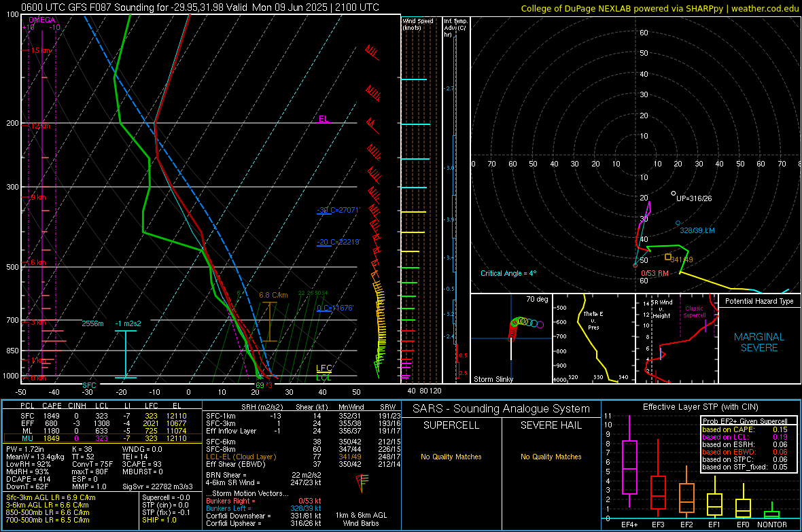
Task: Click the Potential Hazard Type heading
Action: (759, 301)
